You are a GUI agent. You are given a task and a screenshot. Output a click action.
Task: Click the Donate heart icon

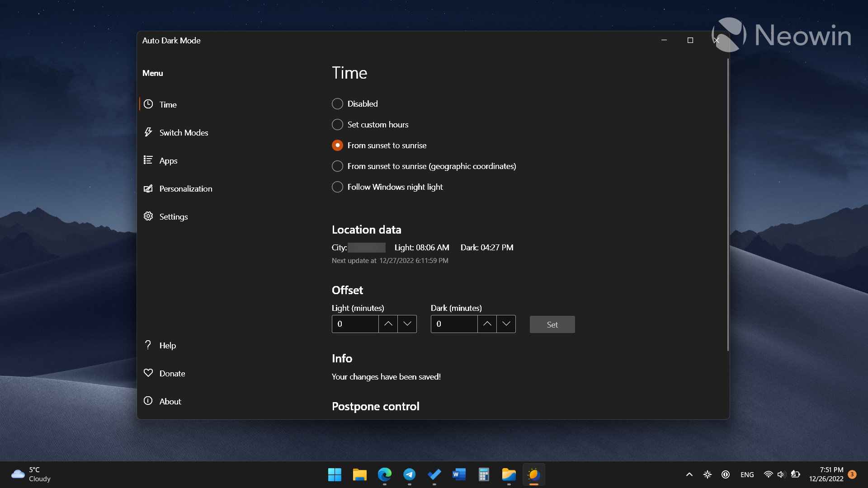149,373
